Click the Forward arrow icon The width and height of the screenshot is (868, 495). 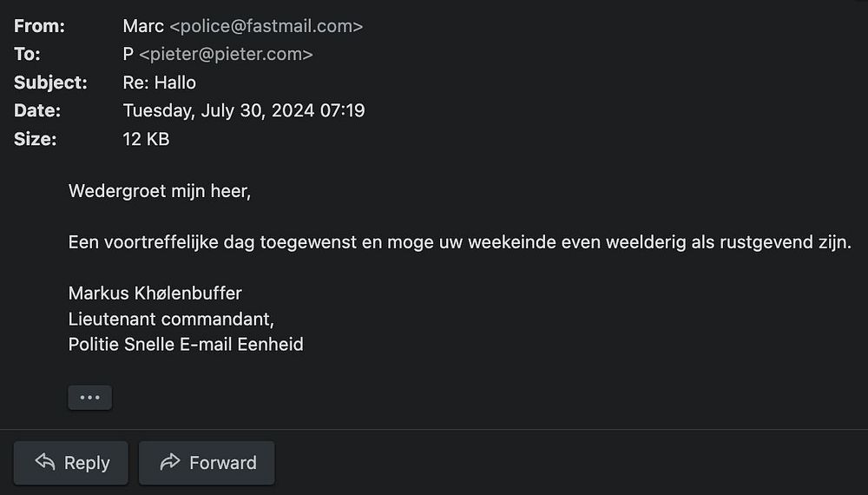pyautogui.click(x=170, y=462)
